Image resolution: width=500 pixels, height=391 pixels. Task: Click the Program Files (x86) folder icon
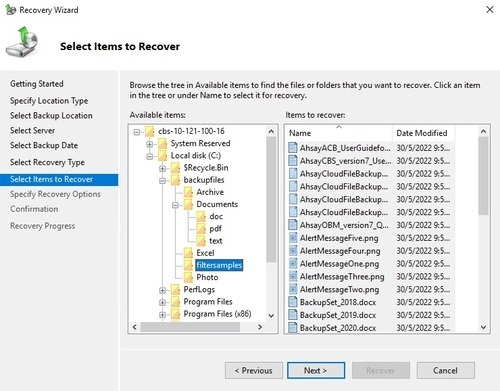(175, 314)
